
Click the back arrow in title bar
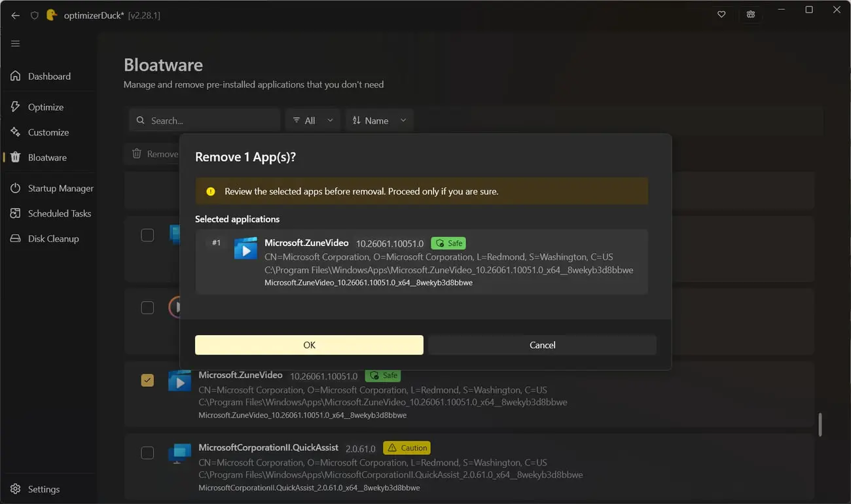pos(16,15)
